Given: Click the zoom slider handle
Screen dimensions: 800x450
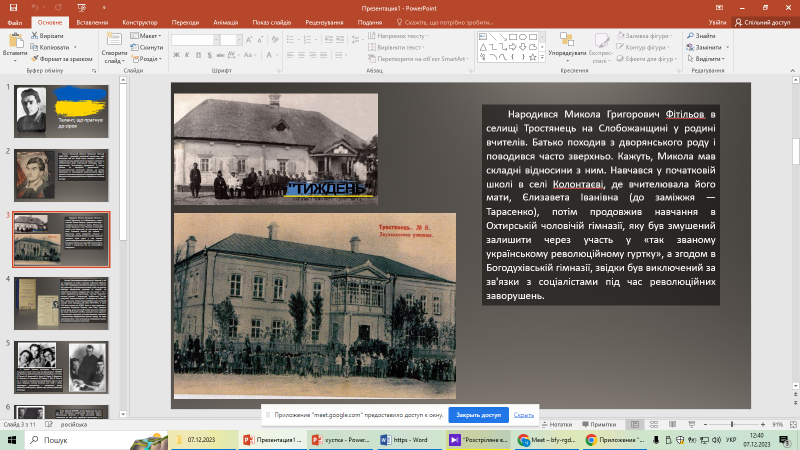Looking at the screenshot, I should [732, 424].
